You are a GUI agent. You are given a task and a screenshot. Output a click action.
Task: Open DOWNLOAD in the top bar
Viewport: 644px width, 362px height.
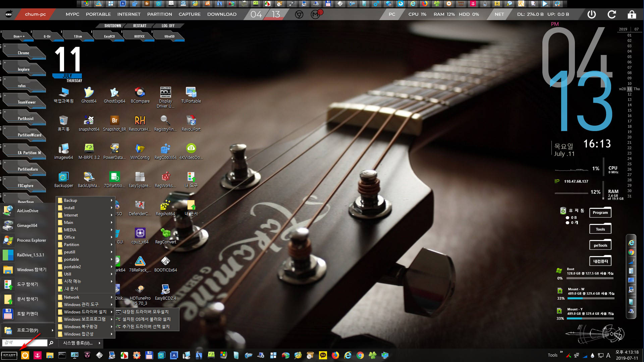coord(222,14)
